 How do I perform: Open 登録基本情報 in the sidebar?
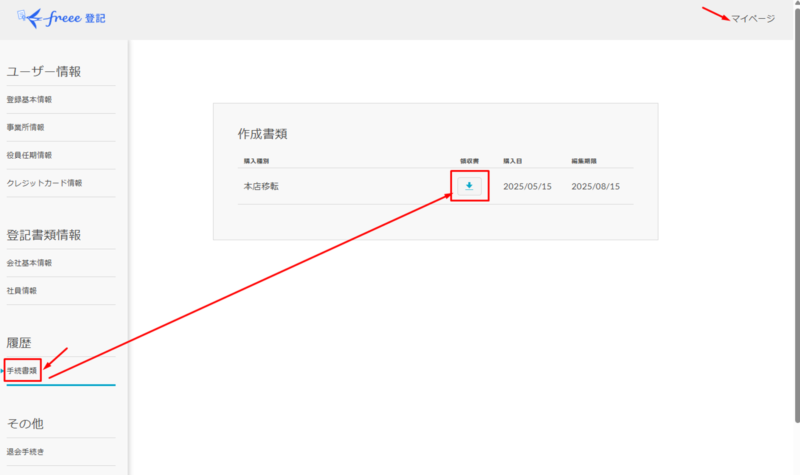click(30, 100)
